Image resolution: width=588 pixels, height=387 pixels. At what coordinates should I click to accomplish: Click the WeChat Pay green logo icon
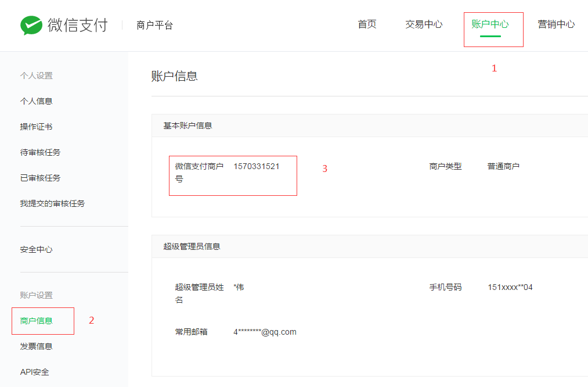(x=31, y=25)
